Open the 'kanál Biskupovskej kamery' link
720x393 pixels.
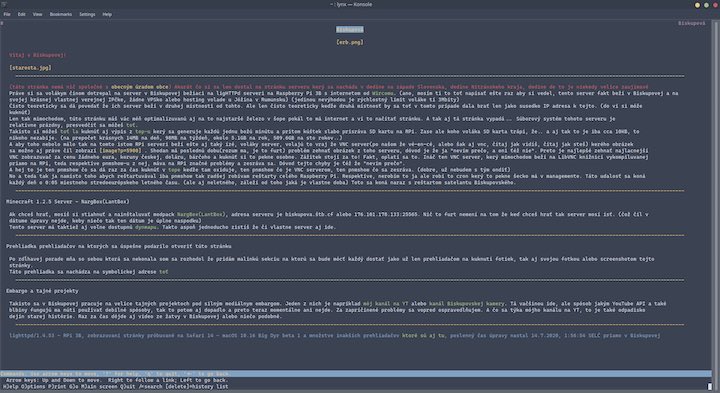click(467, 304)
